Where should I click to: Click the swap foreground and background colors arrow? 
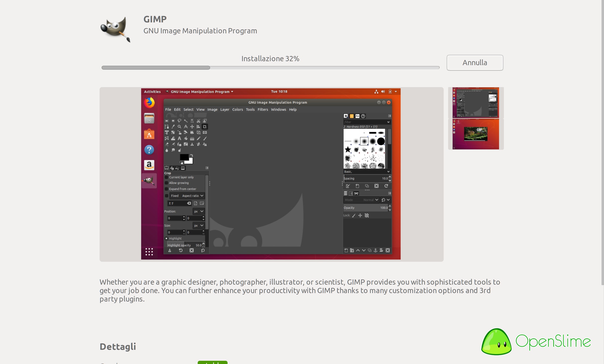point(191,156)
